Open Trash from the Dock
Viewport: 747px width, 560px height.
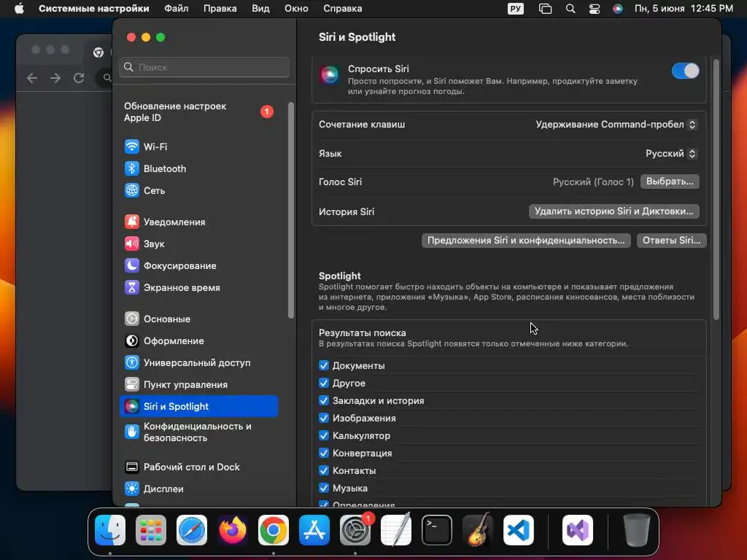click(x=636, y=530)
